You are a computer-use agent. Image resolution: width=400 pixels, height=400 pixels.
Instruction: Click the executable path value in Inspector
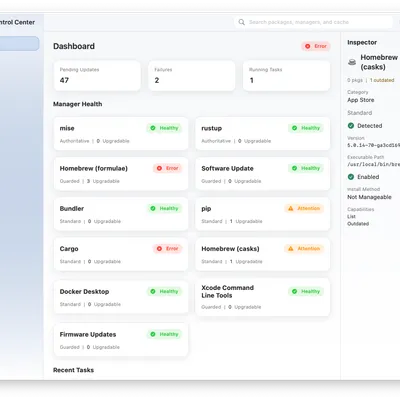[x=373, y=164]
